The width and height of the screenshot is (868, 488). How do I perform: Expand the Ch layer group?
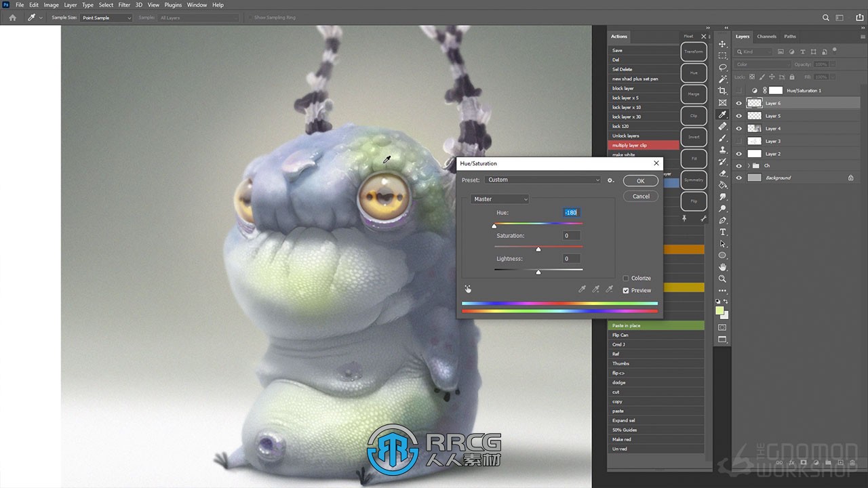(x=749, y=165)
